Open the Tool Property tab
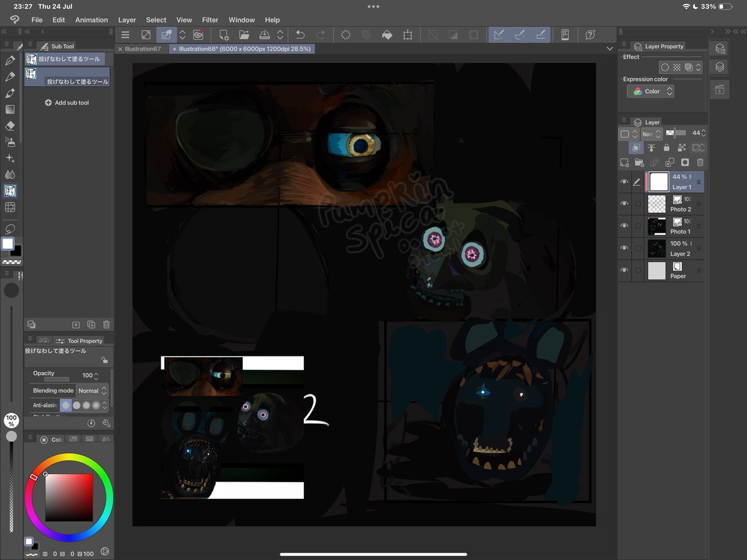Screen dimensions: 747x560 point(79,341)
